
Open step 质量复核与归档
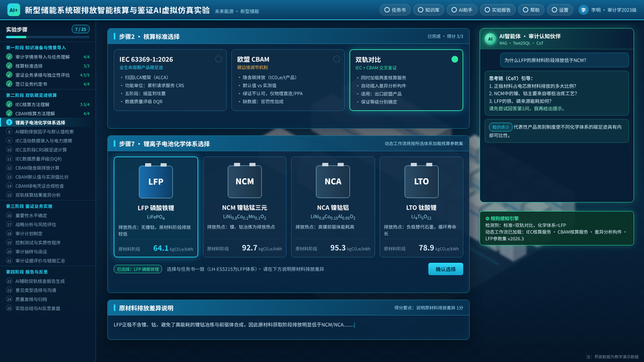point(48,299)
